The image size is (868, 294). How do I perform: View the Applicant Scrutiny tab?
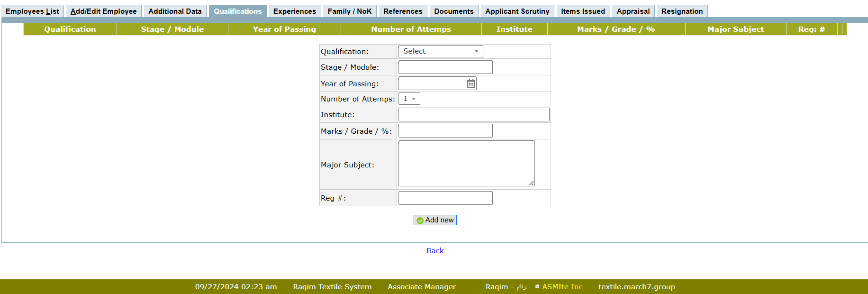(517, 11)
